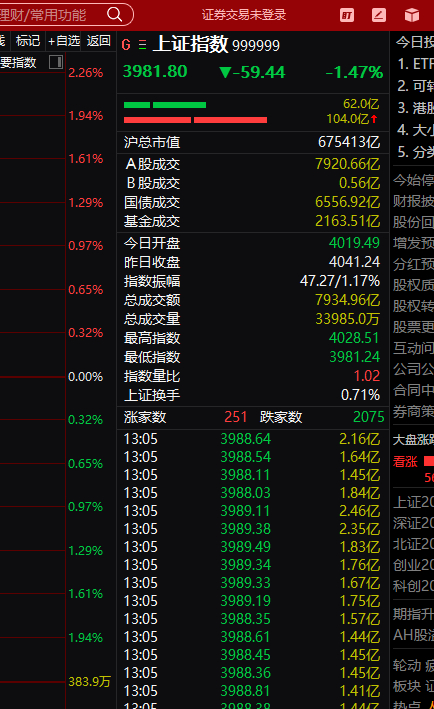The image size is (434, 709).
Task: Click the percent change -1.47%
Action: point(354,72)
